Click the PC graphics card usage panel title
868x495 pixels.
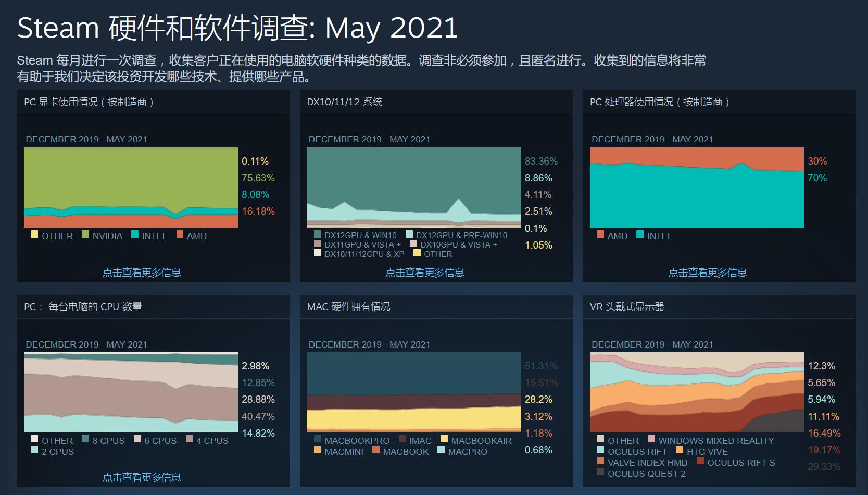[89, 102]
